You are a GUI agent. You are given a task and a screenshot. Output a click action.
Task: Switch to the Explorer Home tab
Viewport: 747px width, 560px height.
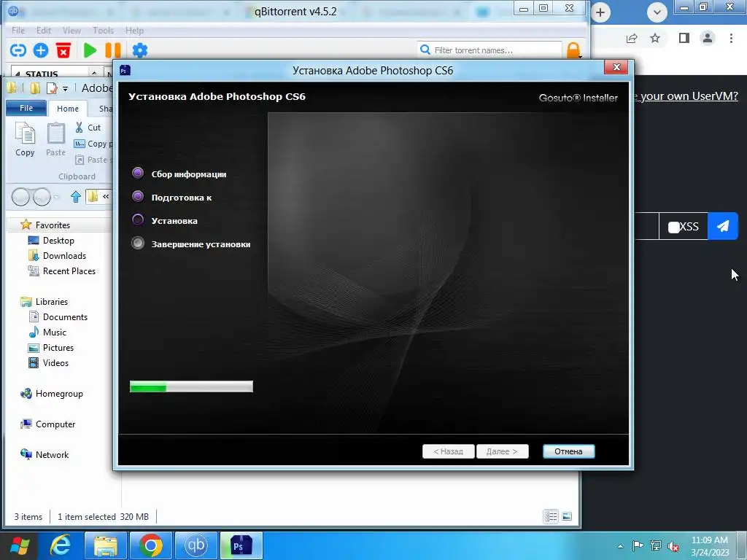click(68, 109)
